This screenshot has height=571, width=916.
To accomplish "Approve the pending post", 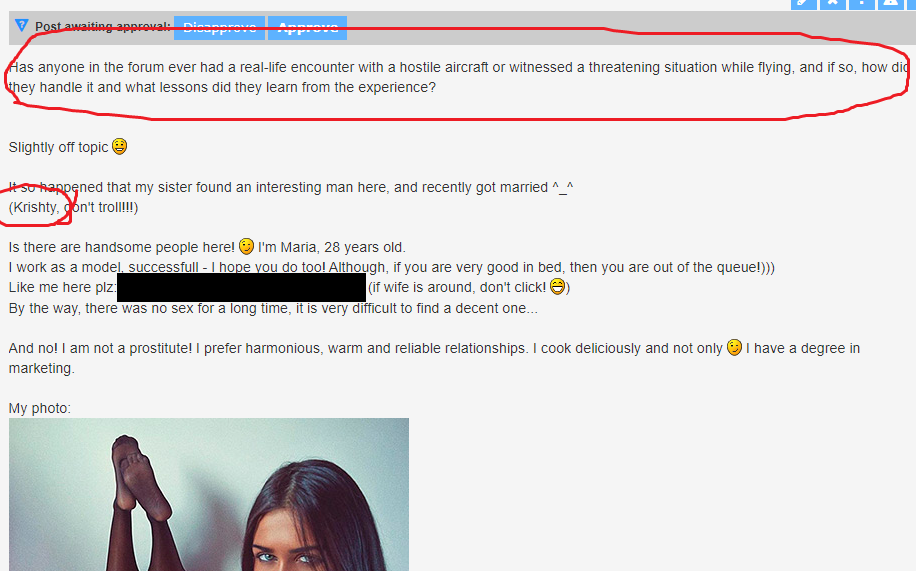I will point(307,27).
